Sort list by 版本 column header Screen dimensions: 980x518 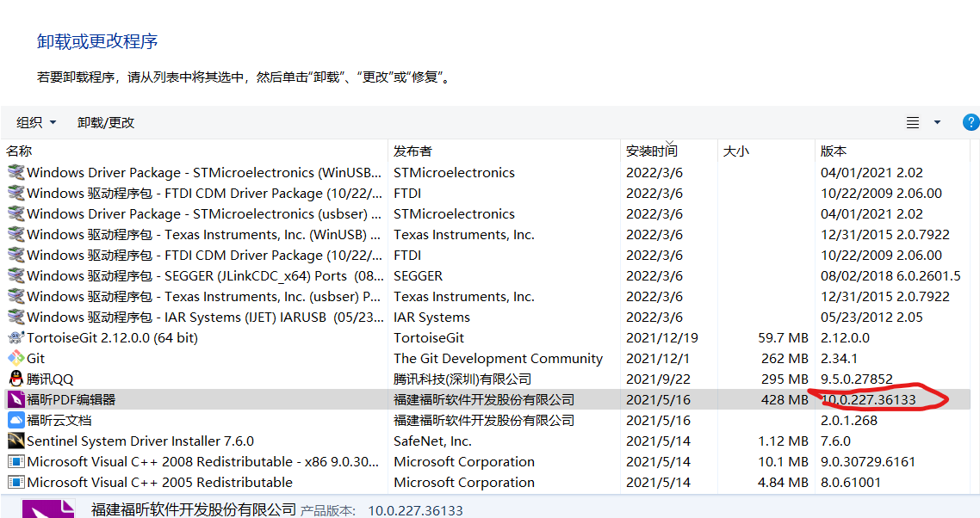[834, 151]
